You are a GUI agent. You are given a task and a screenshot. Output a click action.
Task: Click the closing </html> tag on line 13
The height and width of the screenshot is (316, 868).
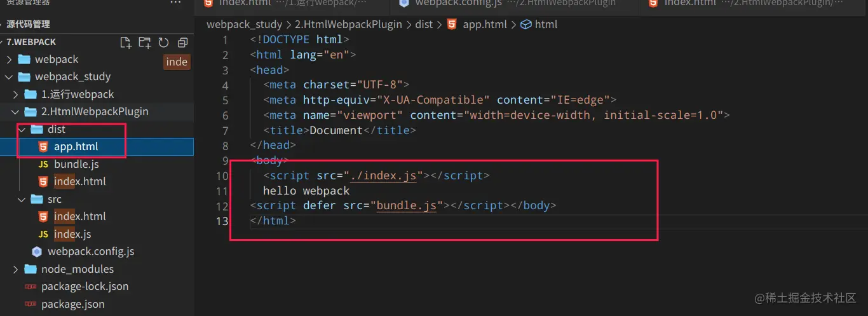pyautogui.click(x=273, y=221)
